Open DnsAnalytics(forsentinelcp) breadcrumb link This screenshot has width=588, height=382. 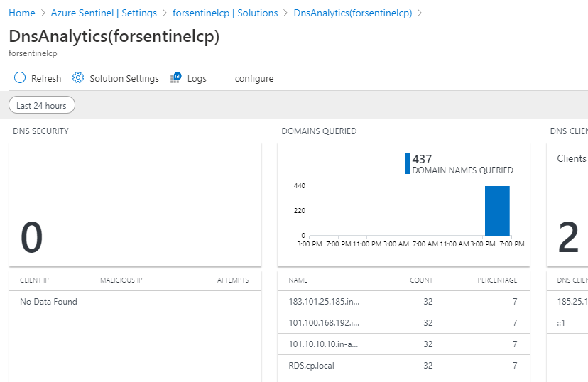click(352, 13)
